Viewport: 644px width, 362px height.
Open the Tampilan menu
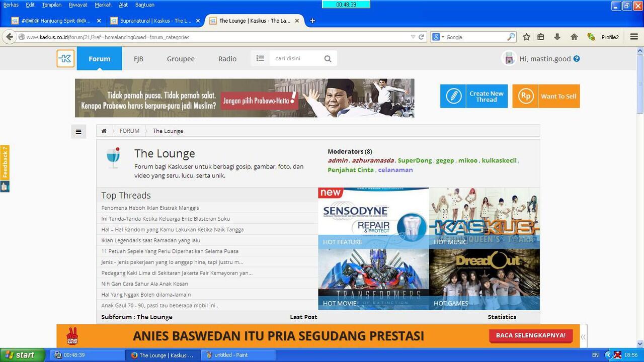click(52, 5)
